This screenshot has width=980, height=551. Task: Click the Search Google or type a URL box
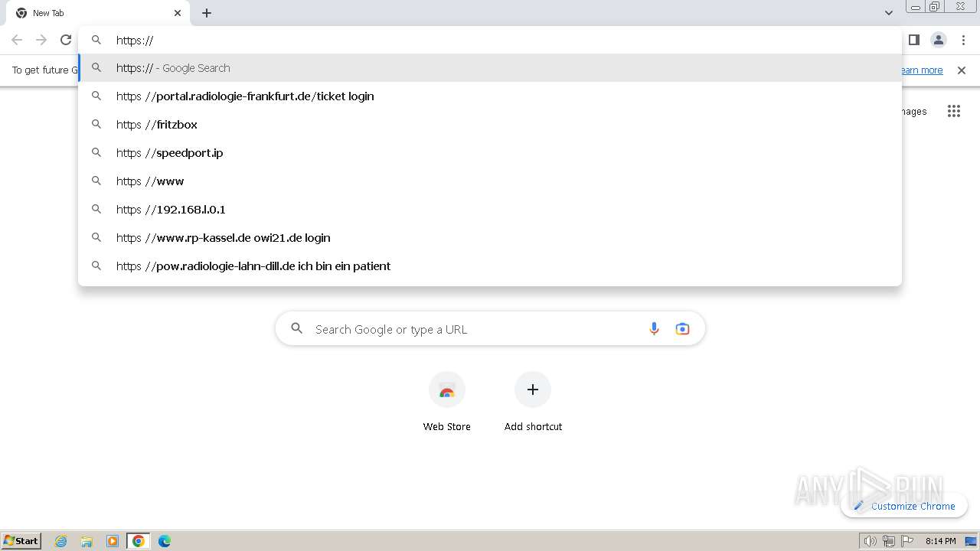490,329
